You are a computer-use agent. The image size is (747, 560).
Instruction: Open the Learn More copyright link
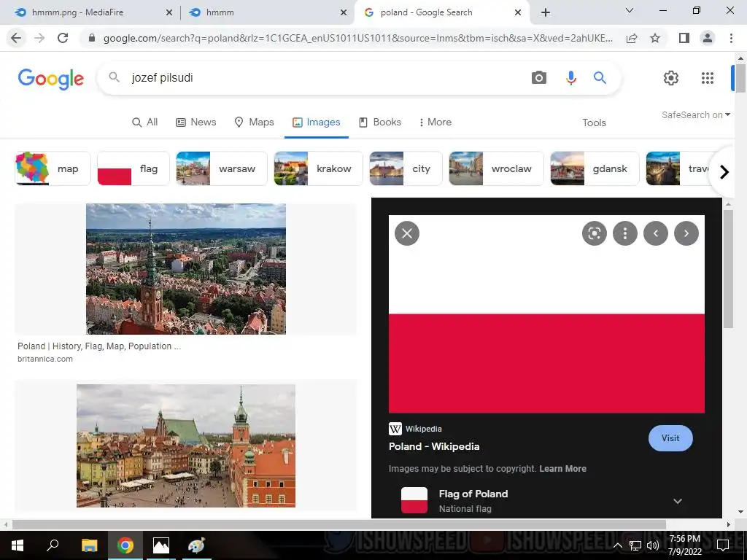tap(562, 469)
